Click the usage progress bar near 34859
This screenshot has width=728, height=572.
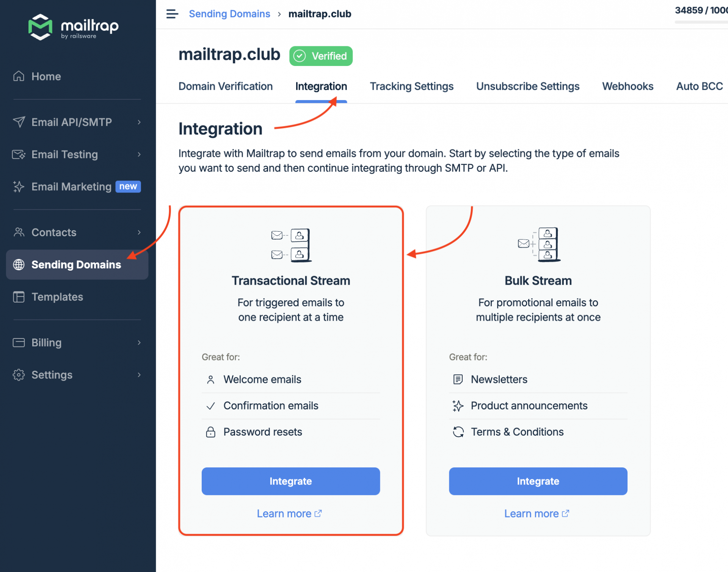click(701, 23)
